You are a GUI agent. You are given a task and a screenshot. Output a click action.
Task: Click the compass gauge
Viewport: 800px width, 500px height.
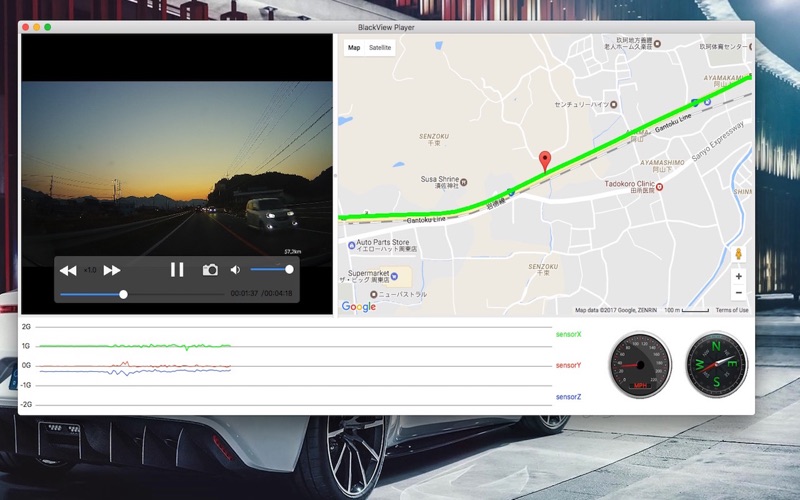point(716,364)
